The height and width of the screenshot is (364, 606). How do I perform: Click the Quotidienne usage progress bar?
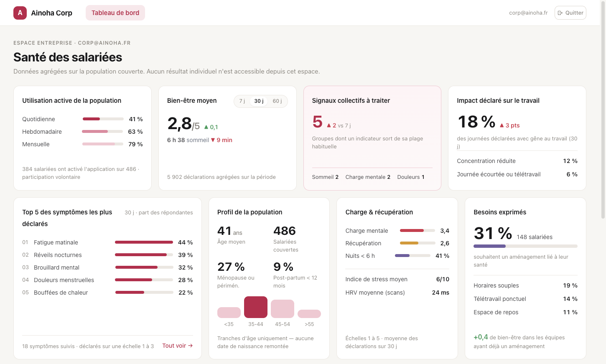coord(103,119)
